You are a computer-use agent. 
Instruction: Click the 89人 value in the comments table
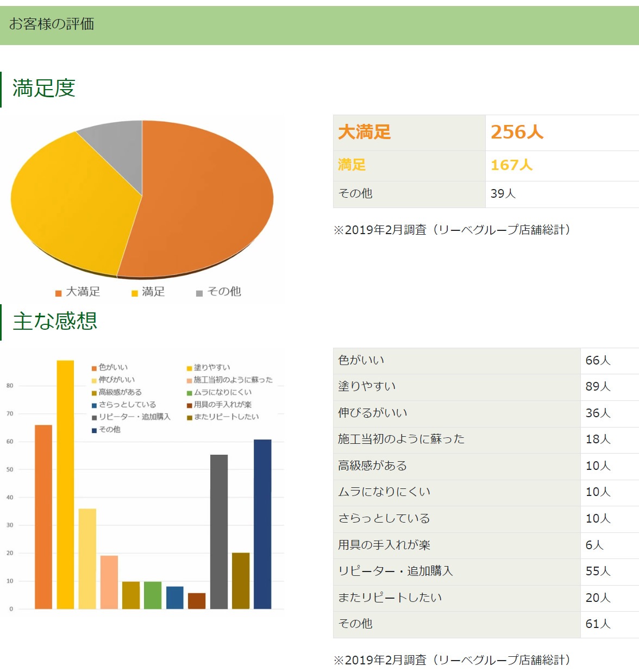[598, 387]
